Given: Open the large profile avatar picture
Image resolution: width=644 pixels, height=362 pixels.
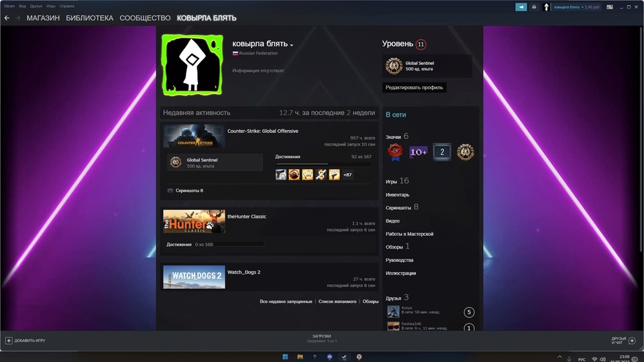Looking at the screenshot, I should pyautogui.click(x=193, y=65).
